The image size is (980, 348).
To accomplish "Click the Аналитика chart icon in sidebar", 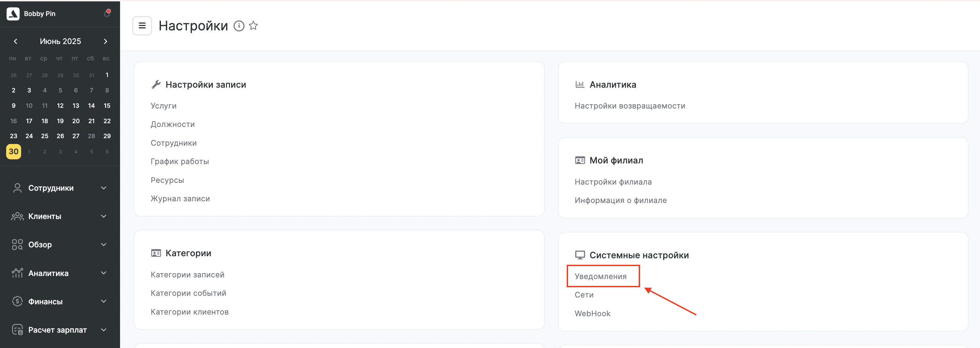I will click(17, 273).
